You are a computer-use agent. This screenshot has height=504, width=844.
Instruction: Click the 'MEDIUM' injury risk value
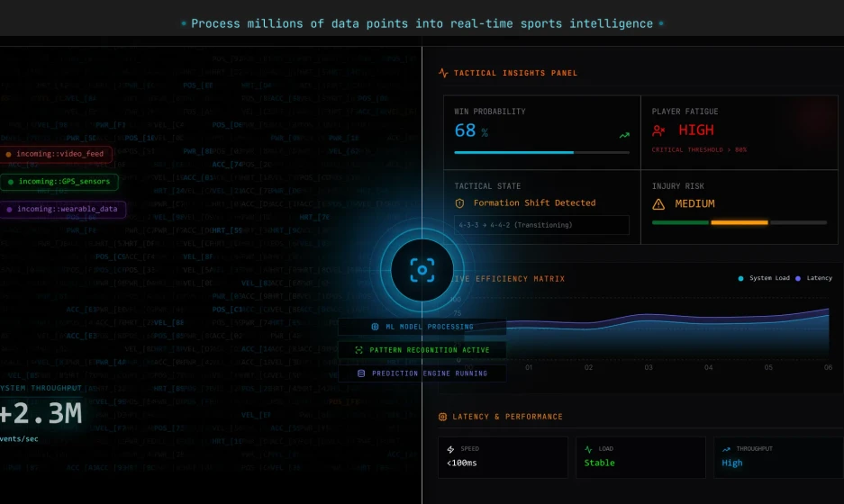(694, 204)
